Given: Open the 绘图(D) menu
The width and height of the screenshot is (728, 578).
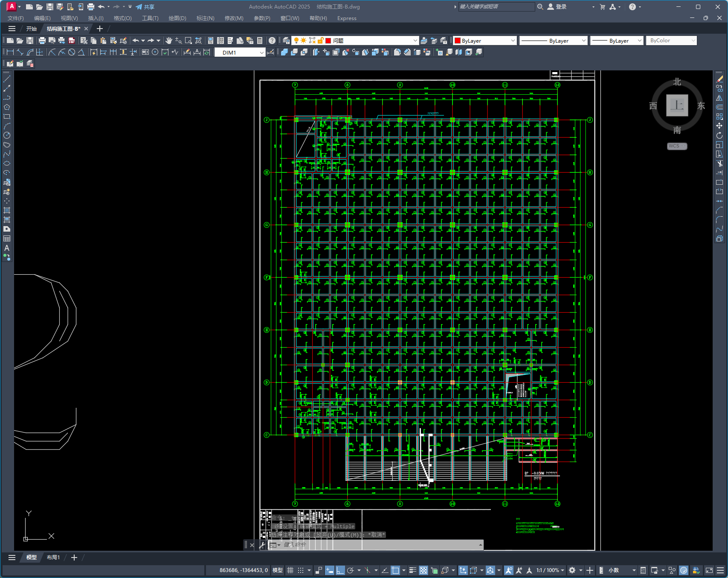Looking at the screenshot, I should tap(177, 18).
